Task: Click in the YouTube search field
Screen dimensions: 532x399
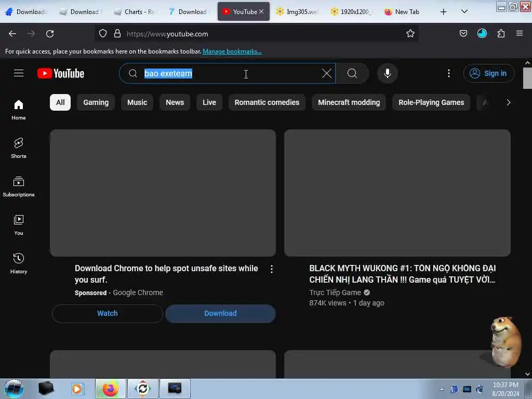Action: pos(228,73)
